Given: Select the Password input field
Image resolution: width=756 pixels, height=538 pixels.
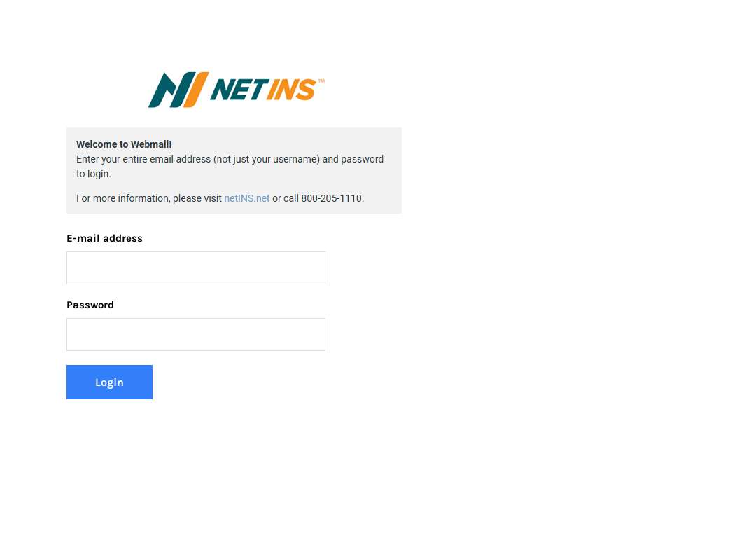Looking at the screenshot, I should coord(196,334).
